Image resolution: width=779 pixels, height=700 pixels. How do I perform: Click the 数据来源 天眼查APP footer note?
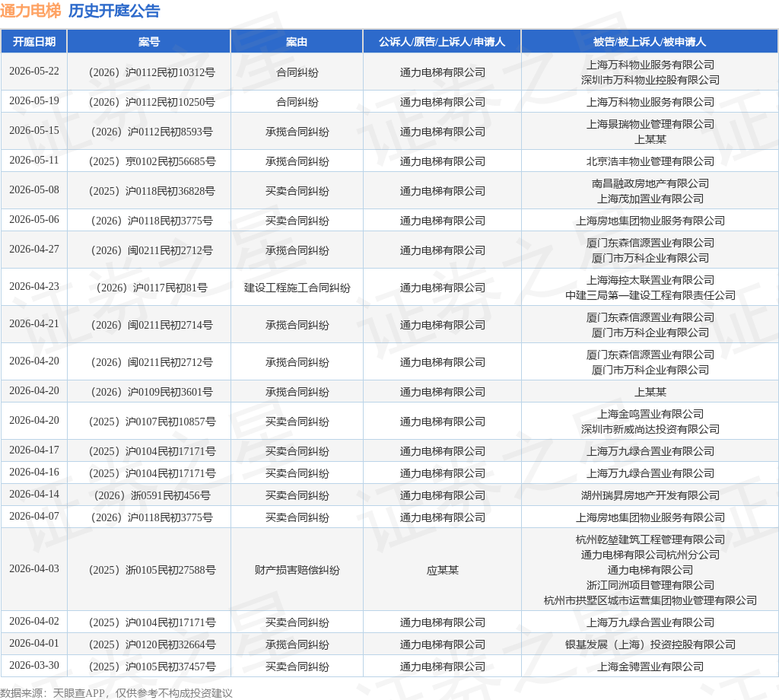(x=116, y=693)
